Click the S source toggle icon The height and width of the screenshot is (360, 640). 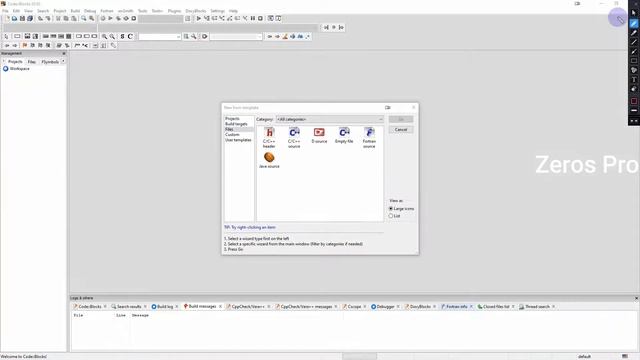click(x=122, y=36)
